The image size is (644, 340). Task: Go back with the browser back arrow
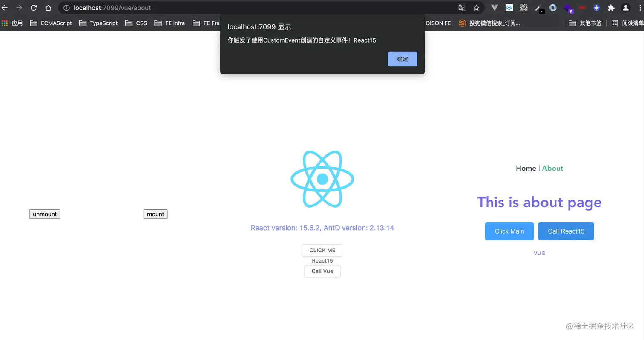(5, 8)
